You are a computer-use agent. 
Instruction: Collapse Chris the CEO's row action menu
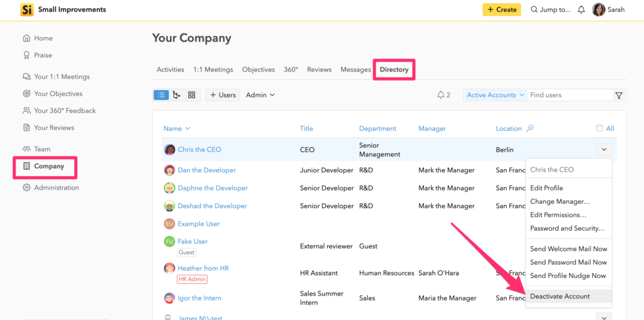604,150
